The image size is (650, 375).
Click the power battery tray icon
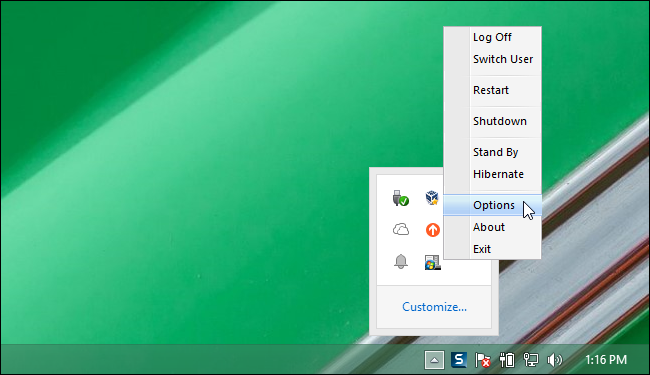[x=507, y=360]
